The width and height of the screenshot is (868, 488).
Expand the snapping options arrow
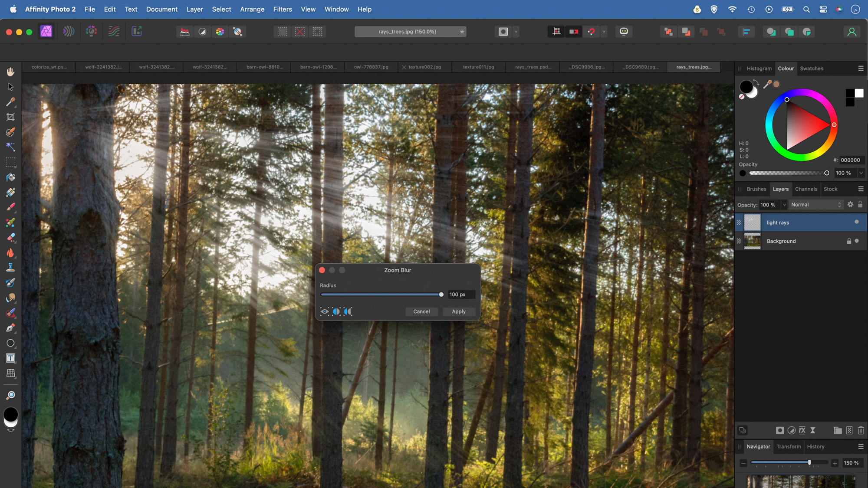point(604,32)
